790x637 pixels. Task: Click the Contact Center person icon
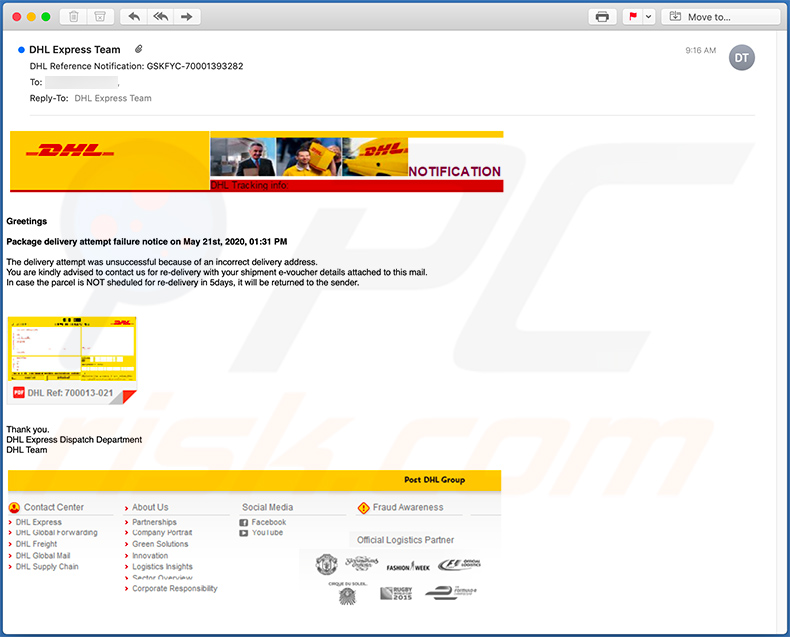[x=14, y=507]
